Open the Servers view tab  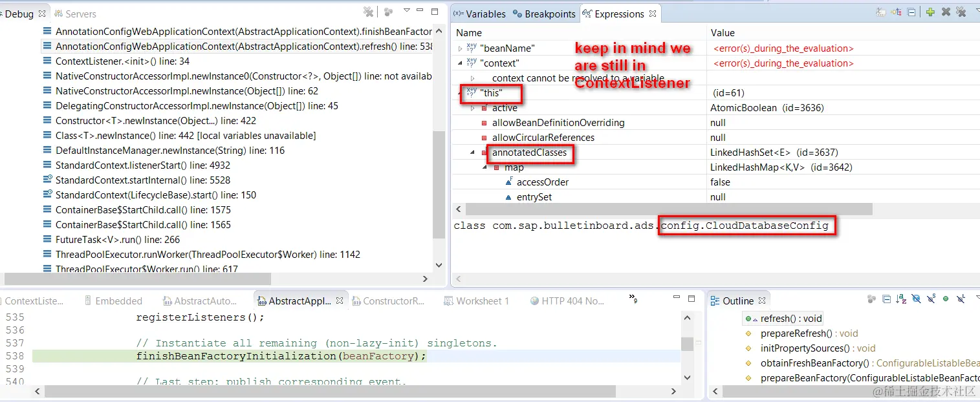75,14
